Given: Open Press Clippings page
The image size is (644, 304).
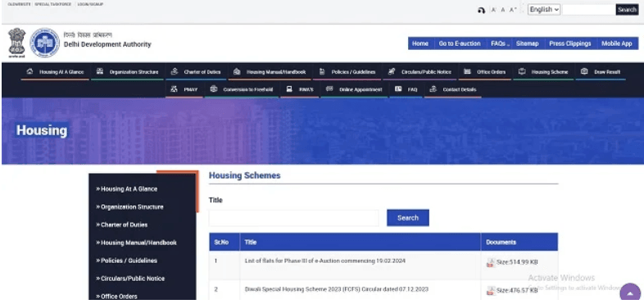Looking at the screenshot, I should coord(570,43).
